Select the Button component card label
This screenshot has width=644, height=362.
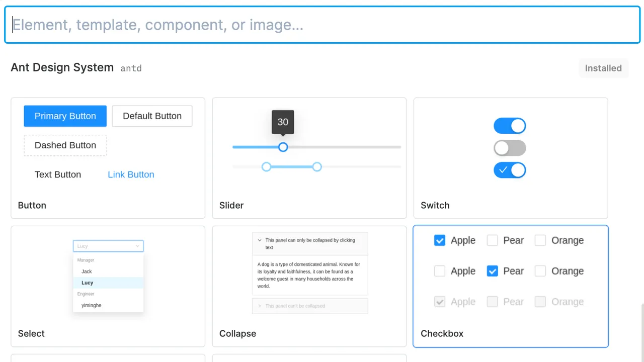point(32,205)
